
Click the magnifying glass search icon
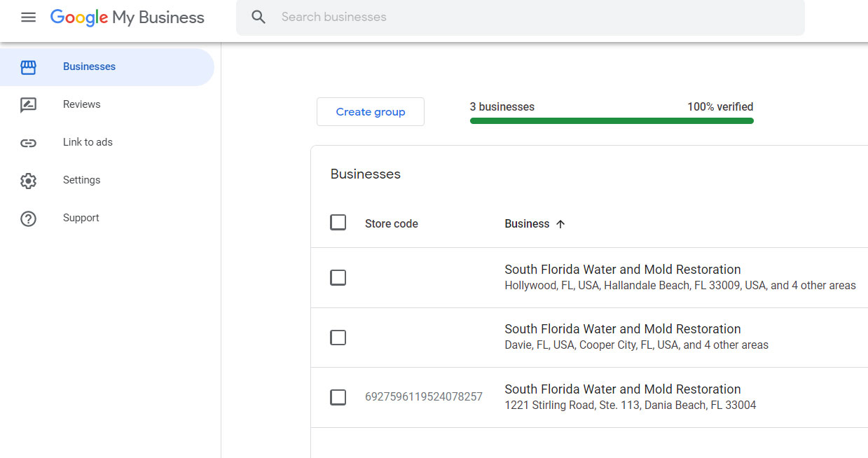pyautogui.click(x=259, y=18)
